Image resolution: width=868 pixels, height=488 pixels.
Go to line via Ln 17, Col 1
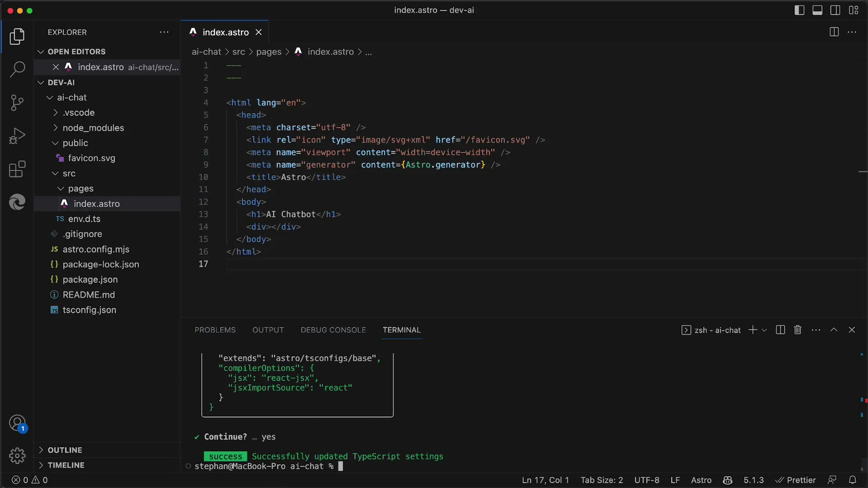[545, 480]
